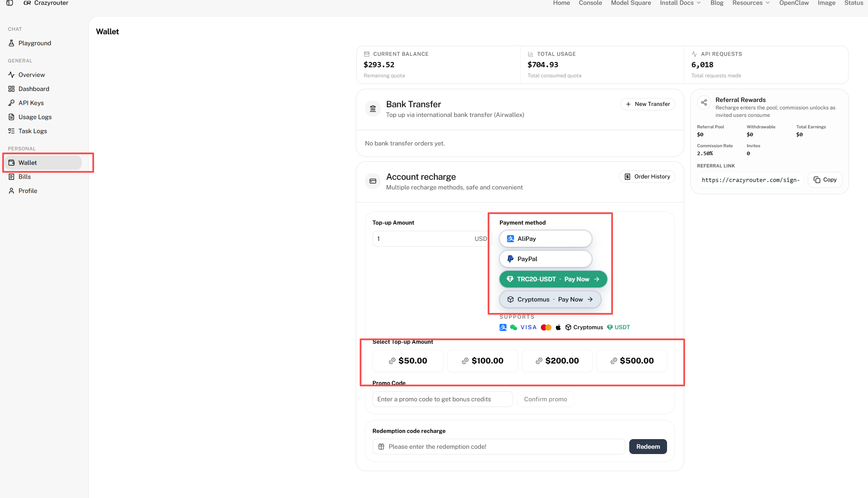
Task: Open Console in top navigation
Action: click(591, 3)
